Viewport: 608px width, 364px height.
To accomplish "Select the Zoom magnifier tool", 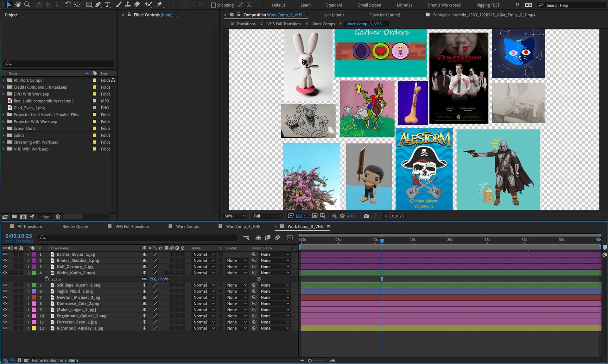I will (x=27, y=4).
